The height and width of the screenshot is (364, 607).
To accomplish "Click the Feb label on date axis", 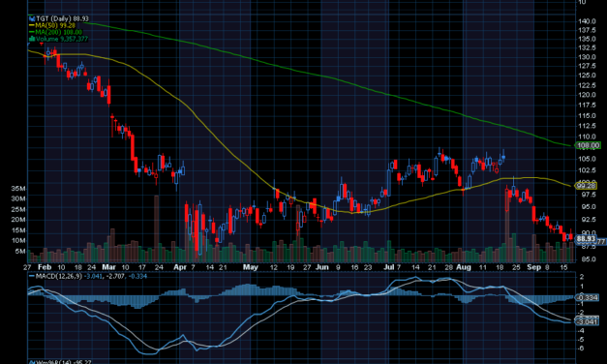I will click(45, 267).
